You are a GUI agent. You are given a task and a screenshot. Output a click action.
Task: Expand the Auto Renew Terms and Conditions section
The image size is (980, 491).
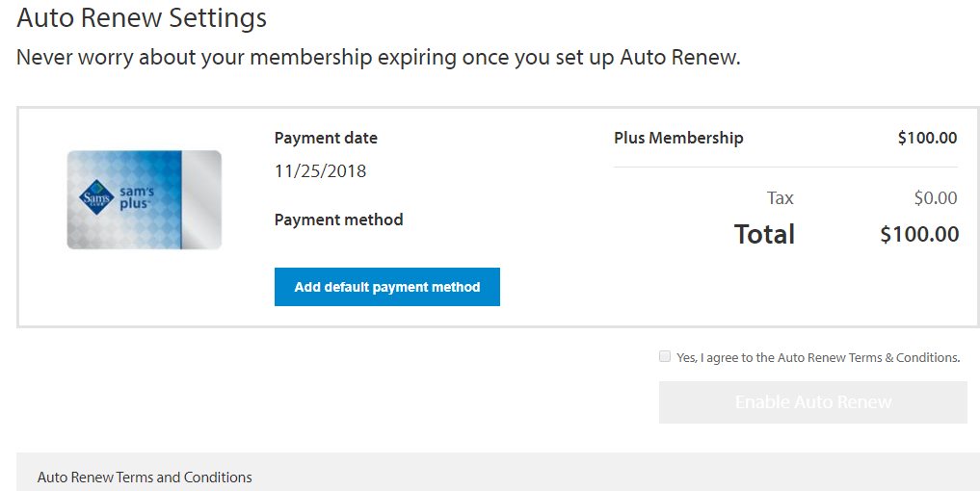coord(145,478)
